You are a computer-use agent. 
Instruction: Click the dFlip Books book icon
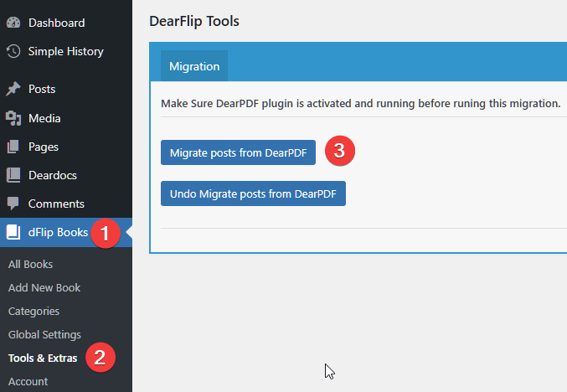(13, 233)
